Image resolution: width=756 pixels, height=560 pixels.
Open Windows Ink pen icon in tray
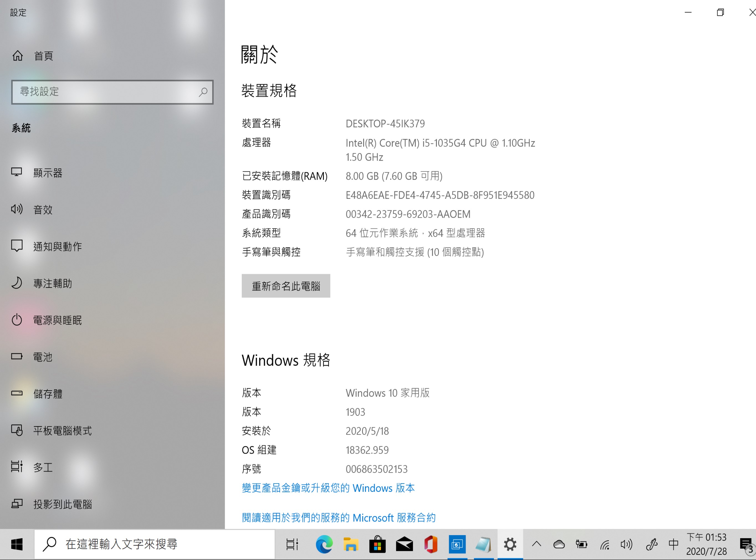pos(651,545)
